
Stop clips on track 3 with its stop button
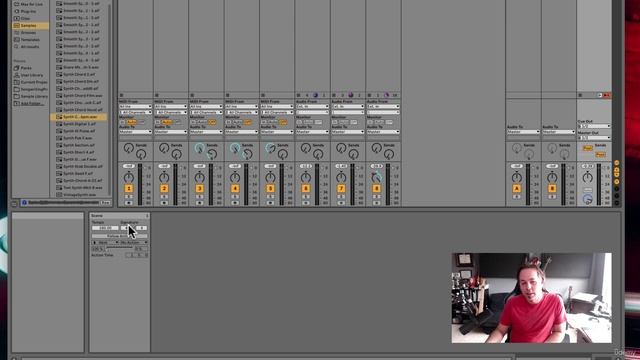click(192, 95)
